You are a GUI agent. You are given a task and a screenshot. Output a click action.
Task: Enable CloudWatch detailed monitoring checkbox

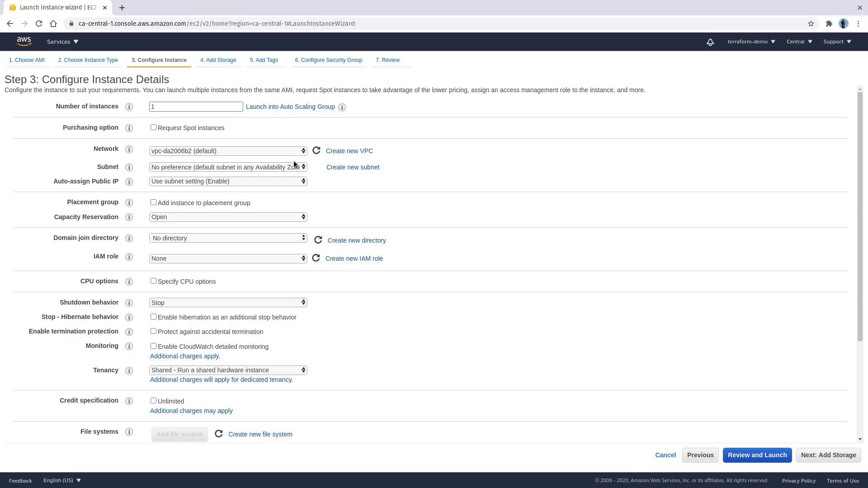click(x=153, y=346)
